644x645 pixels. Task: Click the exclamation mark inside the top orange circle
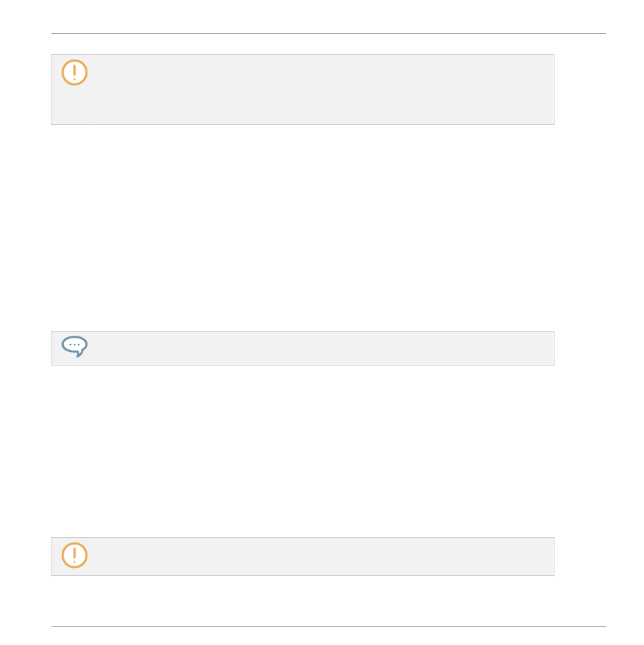click(75, 73)
